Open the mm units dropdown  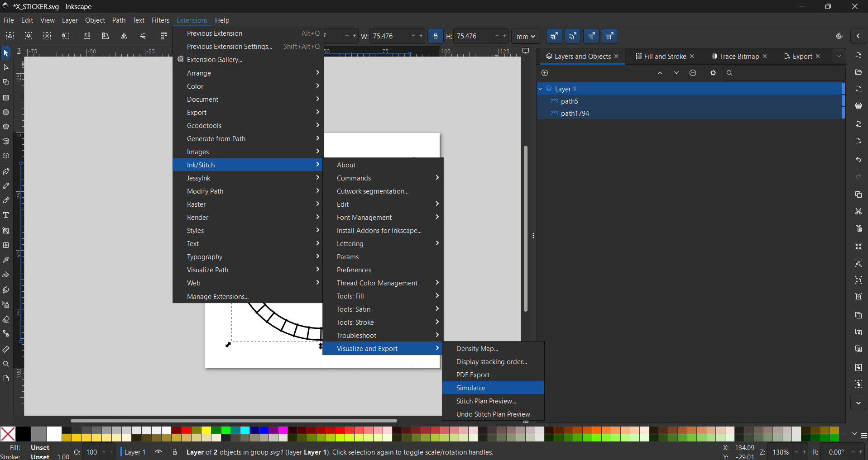point(526,36)
